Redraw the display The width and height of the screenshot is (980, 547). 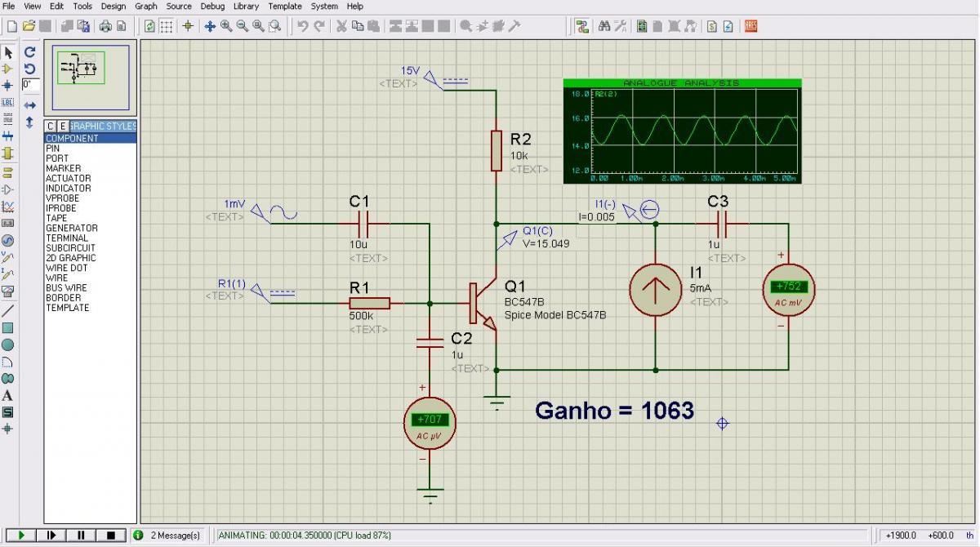click(149, 26)
